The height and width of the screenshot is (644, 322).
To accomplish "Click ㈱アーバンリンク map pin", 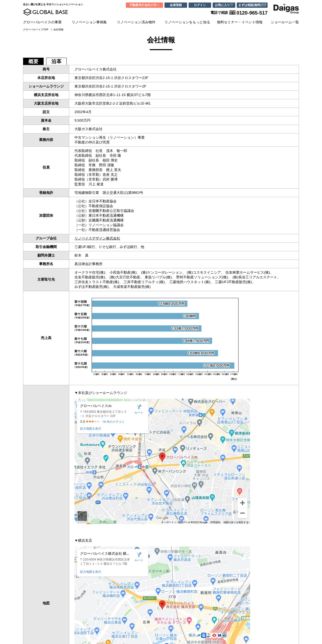I will (155, 471).
